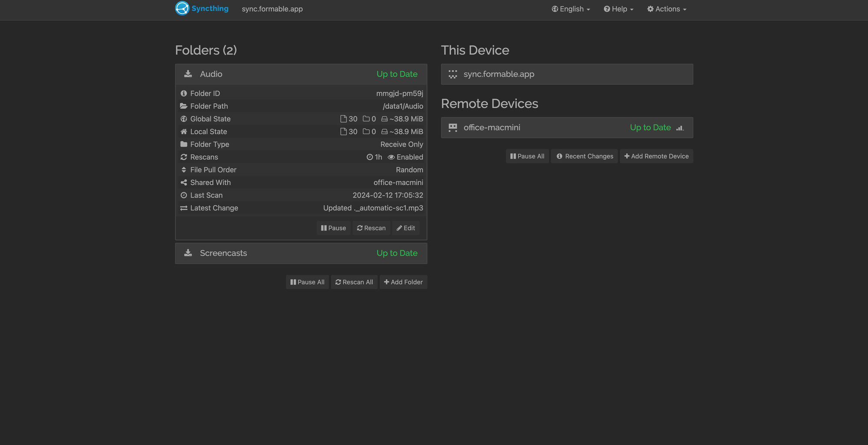
Task: Open the English language dropdown
Action: 571,9
